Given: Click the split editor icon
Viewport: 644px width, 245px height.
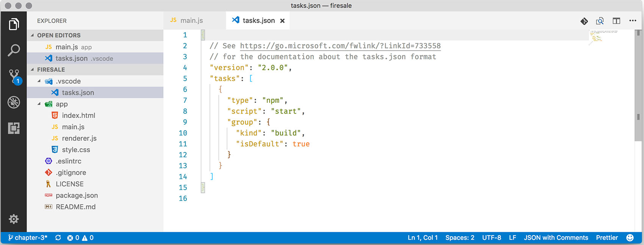Looking at the screenshot, I should click(616, 21).
